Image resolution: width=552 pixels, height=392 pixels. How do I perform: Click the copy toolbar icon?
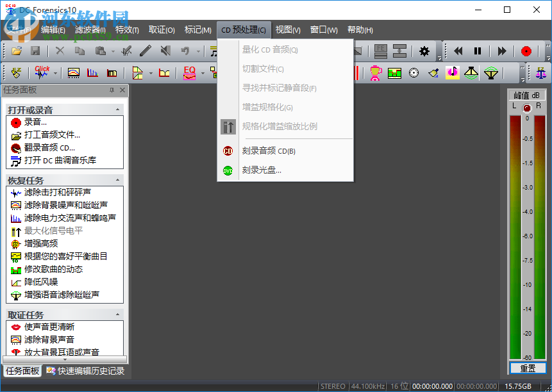(80, 51)
